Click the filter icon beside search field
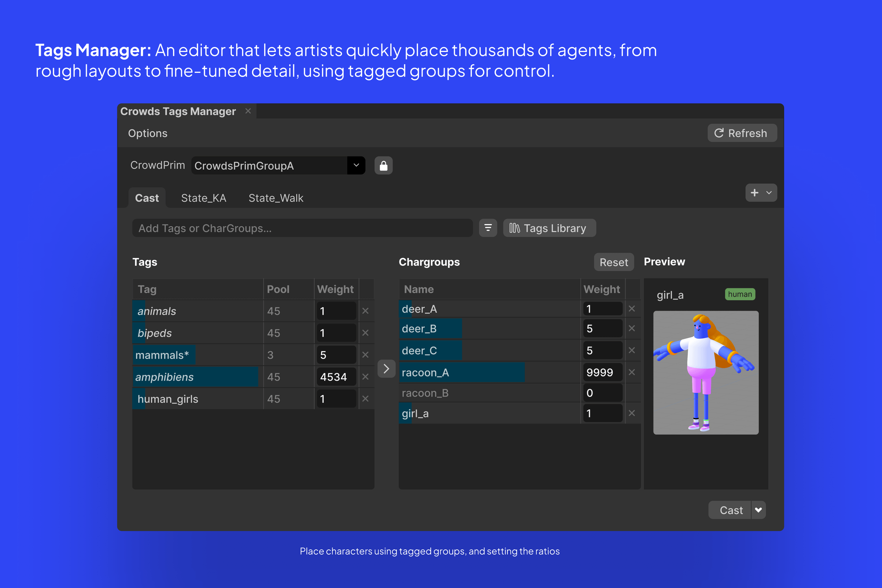 tap(488, 228)
